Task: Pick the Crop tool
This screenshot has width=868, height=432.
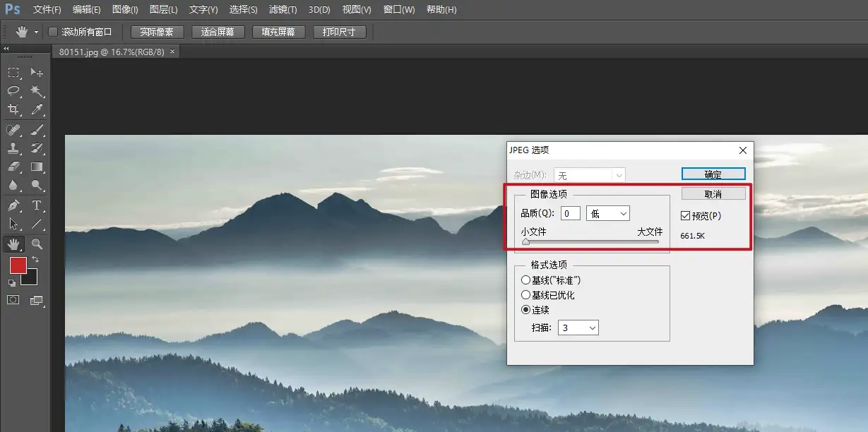Action: pyautogui.click(x=13, y=109)
